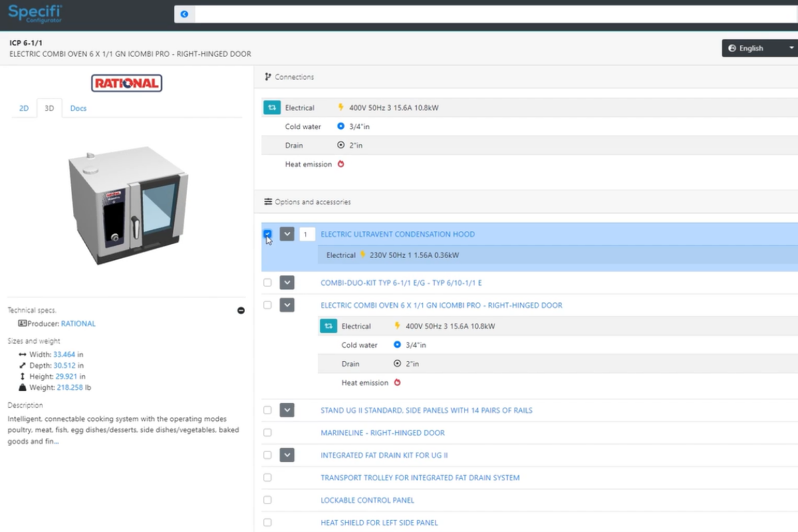798x532 pixels.
Task: Switch to the 3D tab
Action: [49, 108]
